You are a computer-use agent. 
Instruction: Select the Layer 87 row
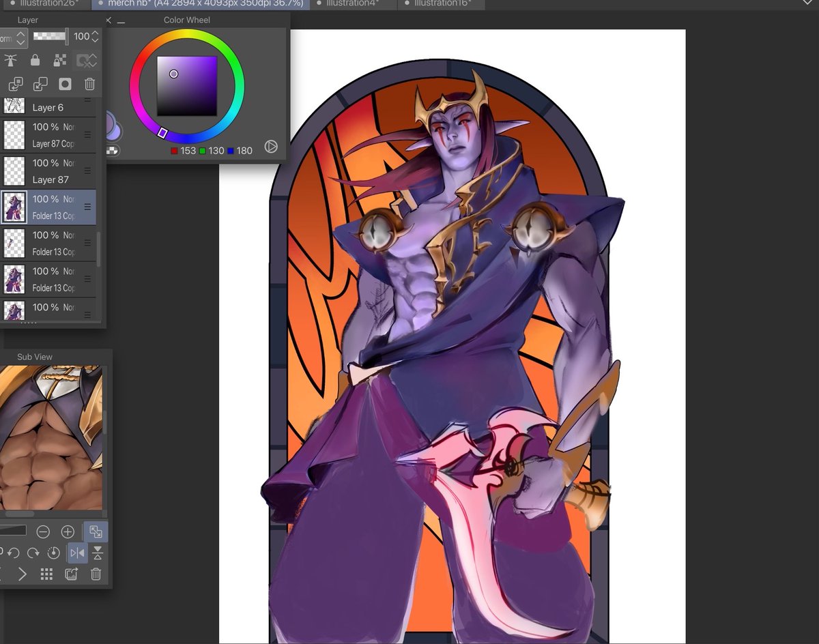(x=48, y=171)
